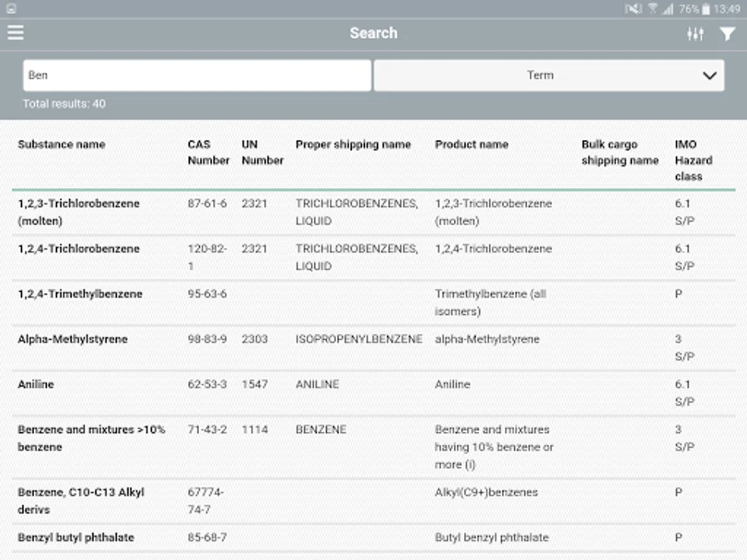Viewport: 747px width, 560px height.
Task: Tap the filter funnel icon
Action: pyautogui.click(x=727, y=34)
